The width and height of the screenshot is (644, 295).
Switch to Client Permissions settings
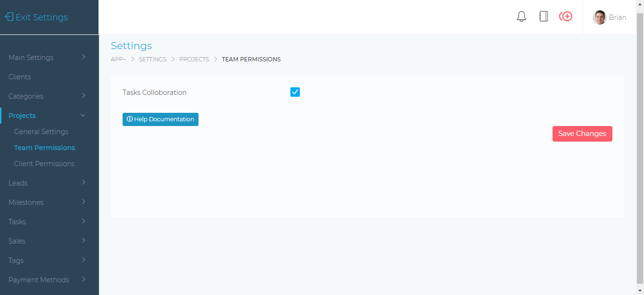(x=44, y=163)
